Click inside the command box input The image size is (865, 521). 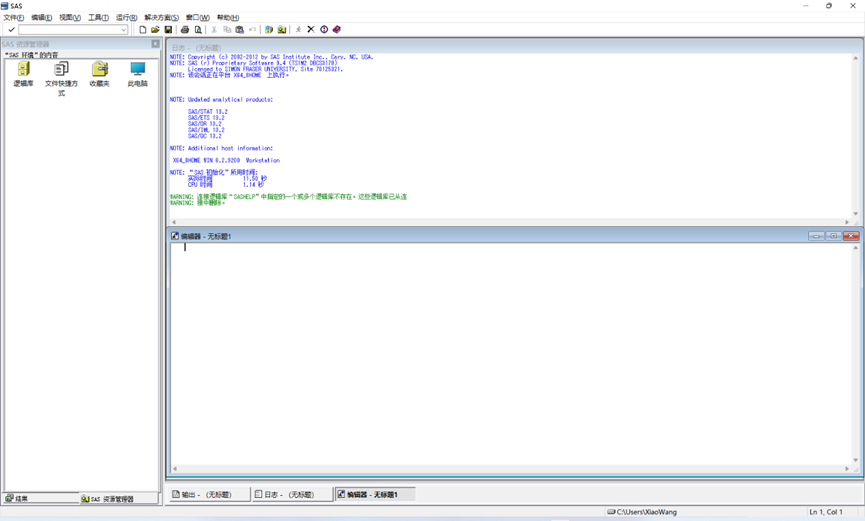(69, 30)
